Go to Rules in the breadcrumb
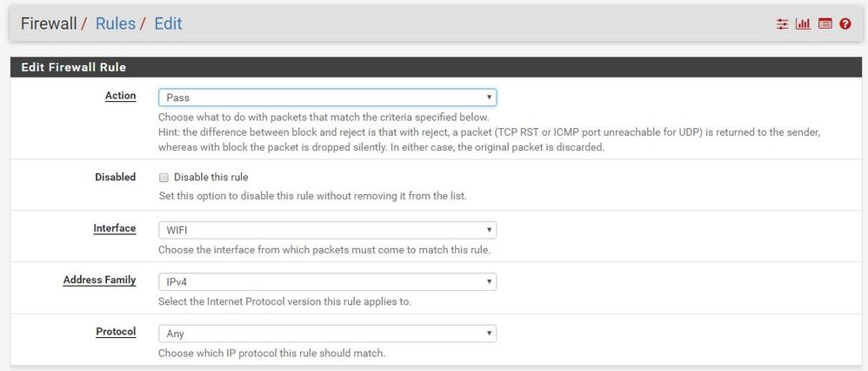 tap(115, 24)
